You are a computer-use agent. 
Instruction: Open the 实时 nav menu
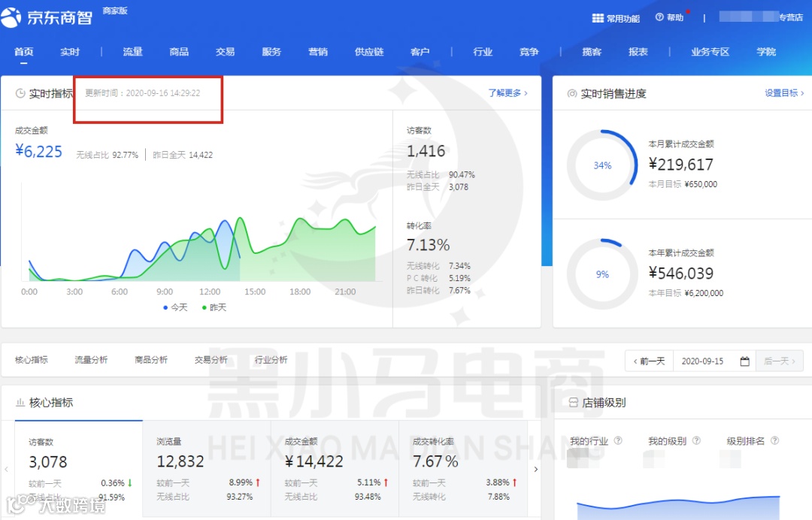(70, 52)
